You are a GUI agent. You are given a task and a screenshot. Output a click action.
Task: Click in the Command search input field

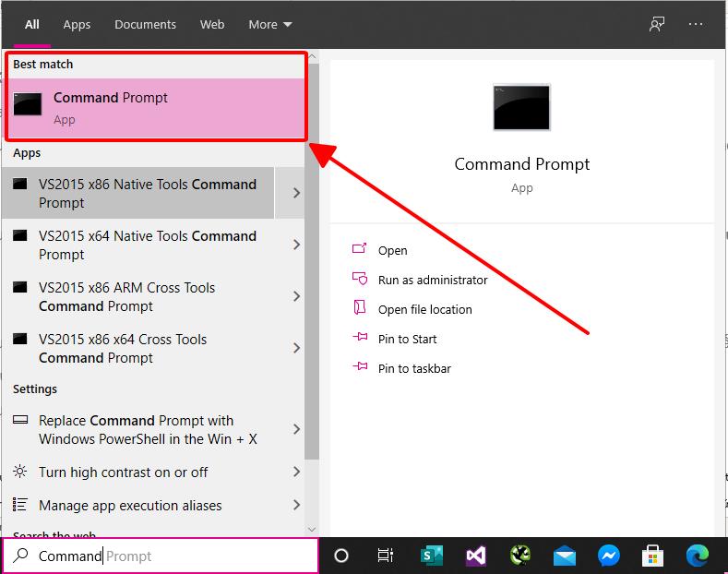click(x=161, y=556)
